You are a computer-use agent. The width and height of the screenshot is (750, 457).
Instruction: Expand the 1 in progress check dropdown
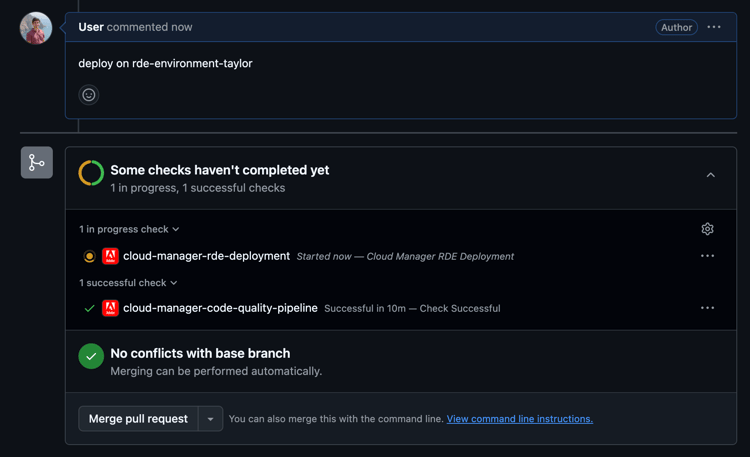pyautogui.click(x=130, y=229)
